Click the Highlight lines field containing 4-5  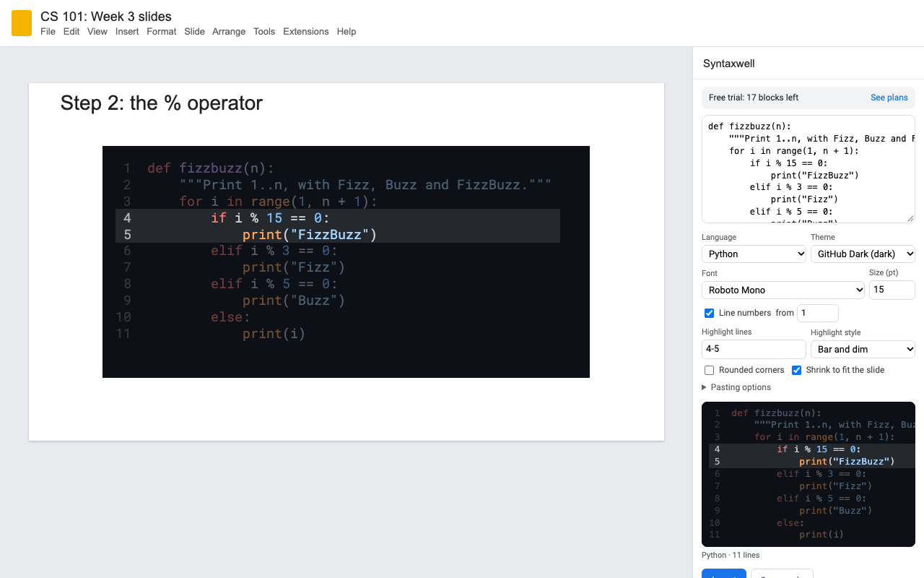point(754,349)
